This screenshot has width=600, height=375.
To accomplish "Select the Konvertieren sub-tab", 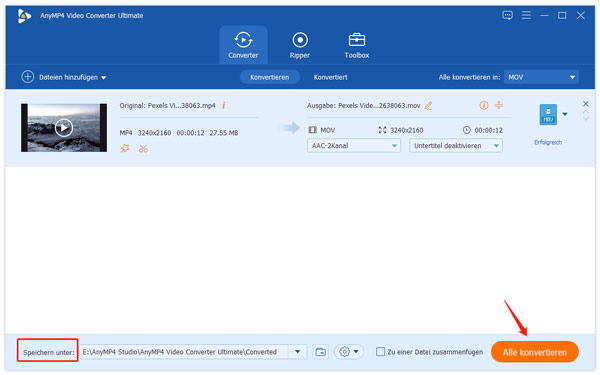I will [x=270, y=77].
